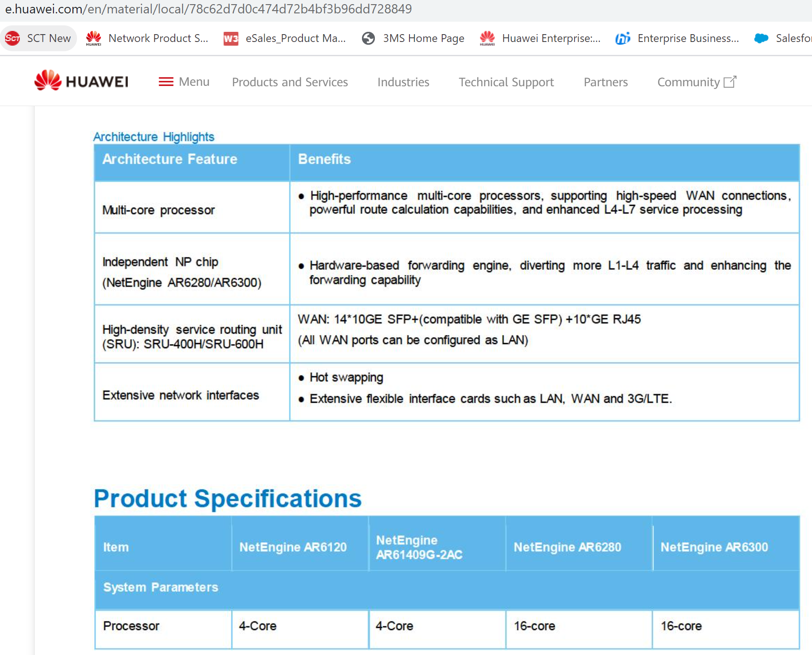Click the Hardware-based forwarding engine text

[550, 272]
